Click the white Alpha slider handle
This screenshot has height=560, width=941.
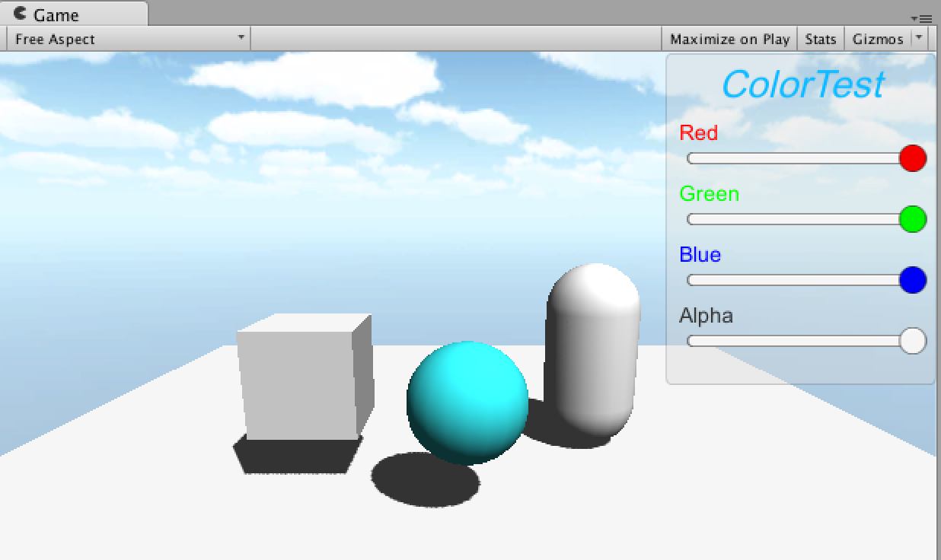pyautogui.click(x=913, y=341)
